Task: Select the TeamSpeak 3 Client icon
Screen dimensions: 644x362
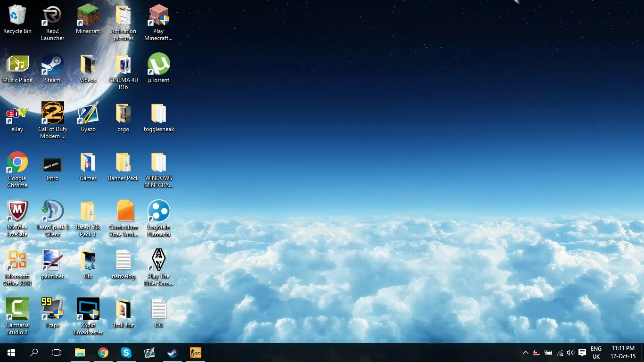Action: click(52, 219)
